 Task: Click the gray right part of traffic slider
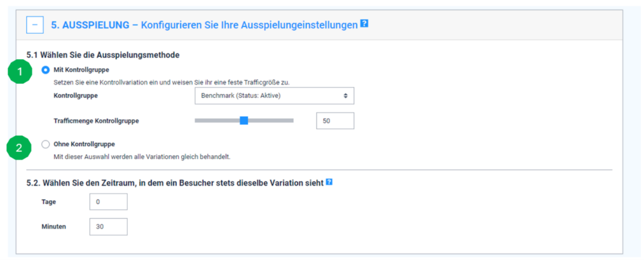[x=270, y=120]
